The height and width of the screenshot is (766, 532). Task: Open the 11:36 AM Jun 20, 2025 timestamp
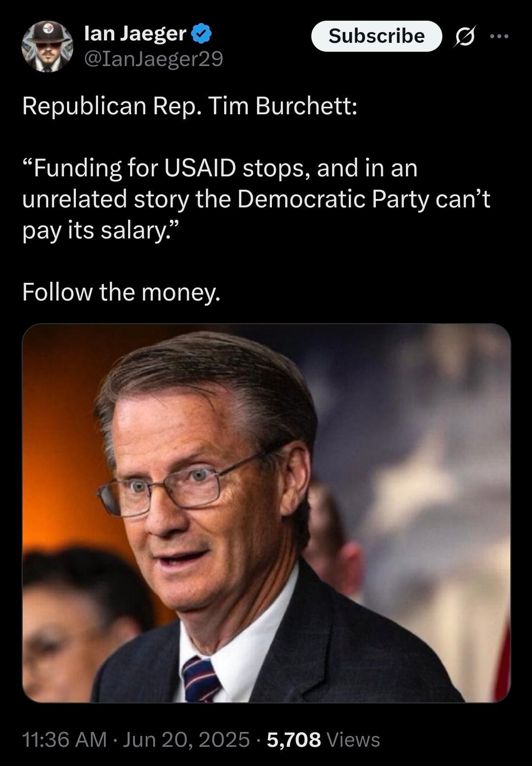(x=136, y=739)
